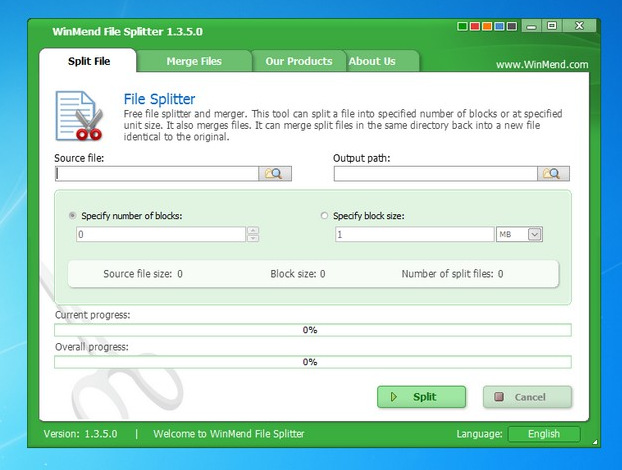
Task: Select the blue color theme swatch
Action: click(499, 27)
